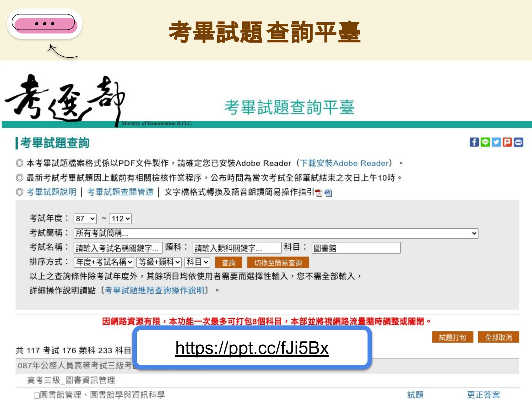532x399 pixels.
Task: Select row 高考三級_圖書資訊管理
Action: [x=267, y=381]
